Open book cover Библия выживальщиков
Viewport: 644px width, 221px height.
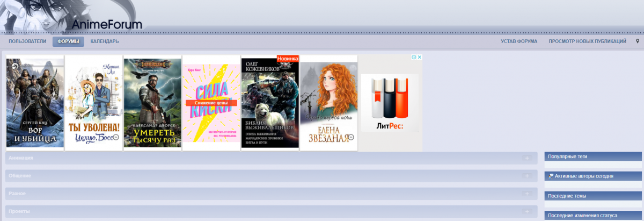270,102
